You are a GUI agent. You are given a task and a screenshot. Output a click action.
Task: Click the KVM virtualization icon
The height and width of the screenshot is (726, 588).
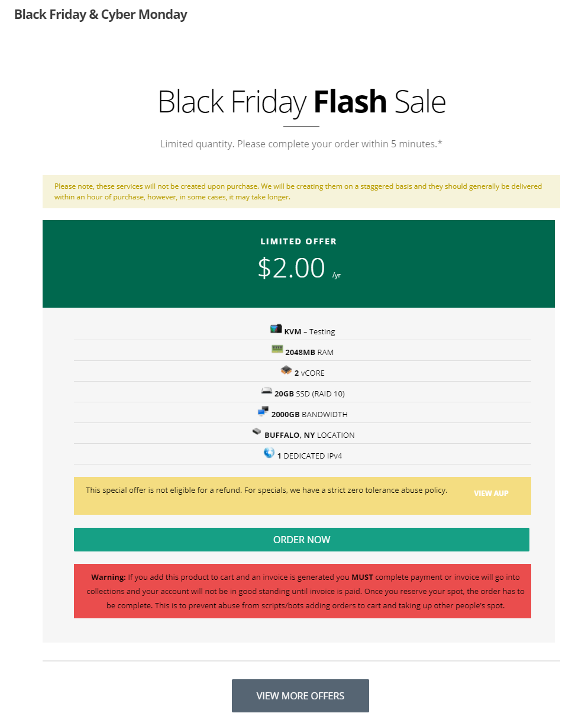tap(276, 329)
